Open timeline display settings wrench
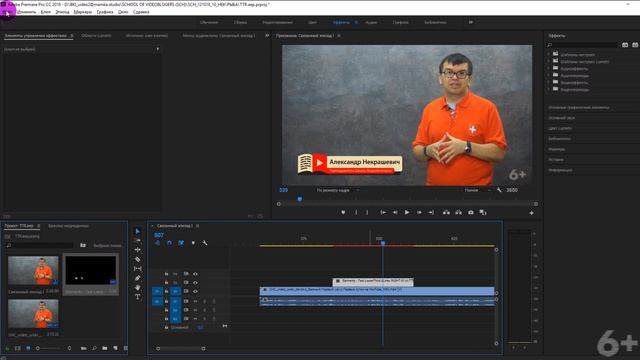This screenshot has width=640, height=360. 204,243
